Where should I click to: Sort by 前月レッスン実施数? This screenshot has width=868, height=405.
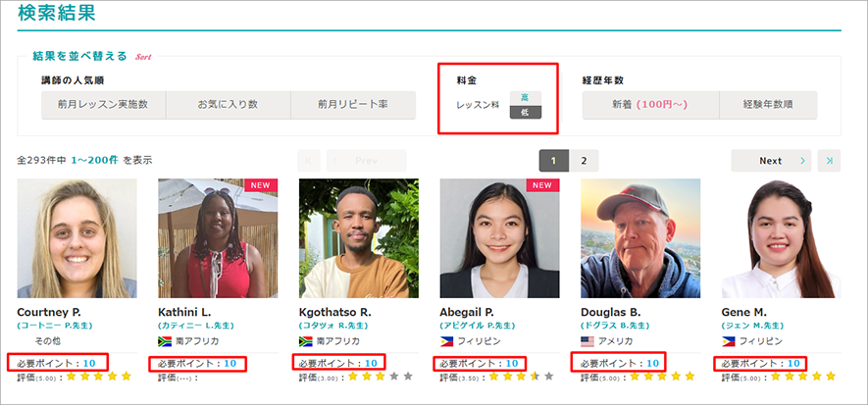pos(103,105)
